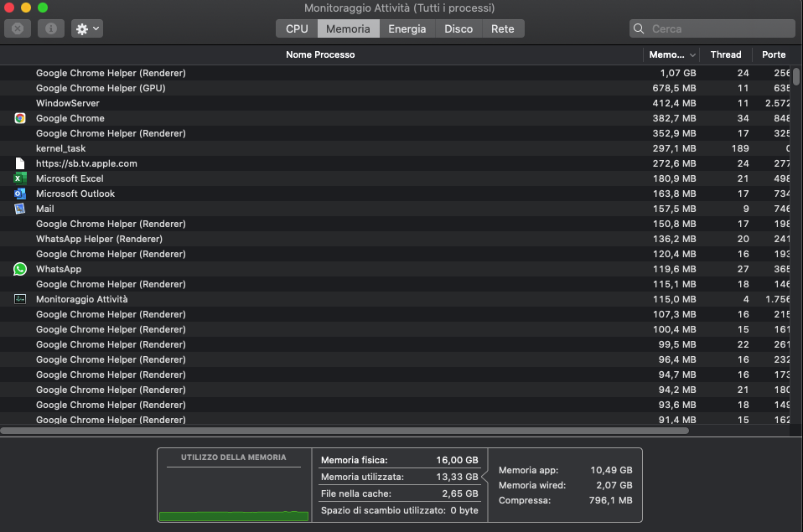Viewport: 803px width, 532px height.
Task: Click the Monitoraggio Attività row icon
Action: point(20,299)
